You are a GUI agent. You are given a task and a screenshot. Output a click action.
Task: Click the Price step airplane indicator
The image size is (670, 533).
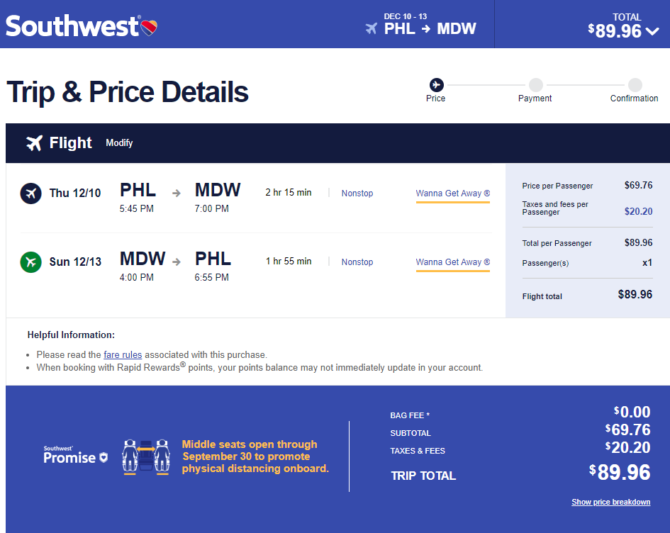point(436,85)
